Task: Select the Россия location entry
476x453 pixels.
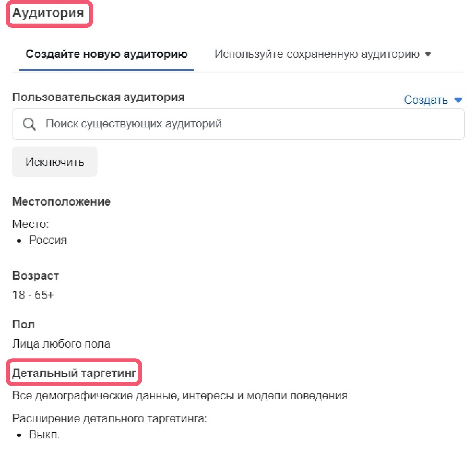Action: click(x=48, y=239)
